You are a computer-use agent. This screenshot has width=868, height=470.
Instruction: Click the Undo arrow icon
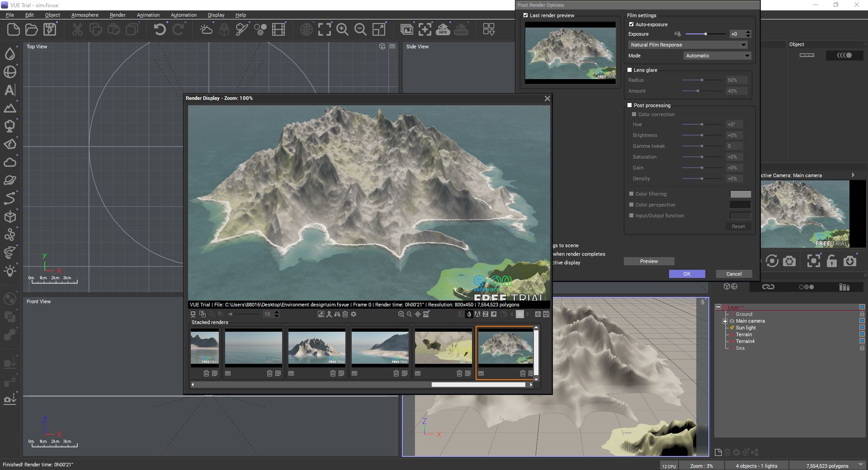[x=160, y=30]
